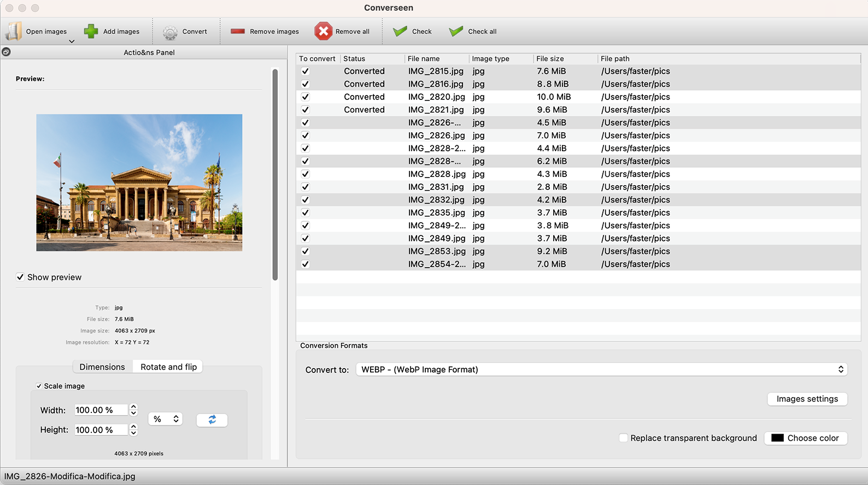868x485 pixels.
Task: Open the Images settings button
Action: (x=807, y=399)
